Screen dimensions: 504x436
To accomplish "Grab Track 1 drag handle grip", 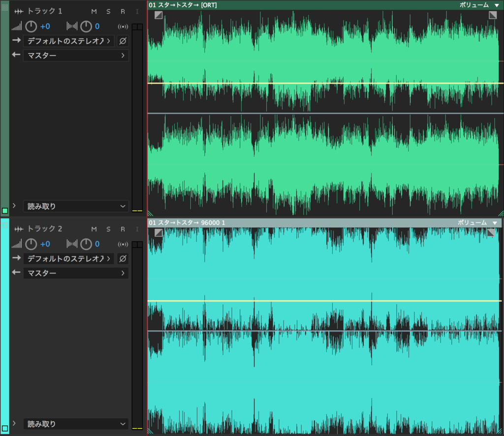I will click(5, 7).
